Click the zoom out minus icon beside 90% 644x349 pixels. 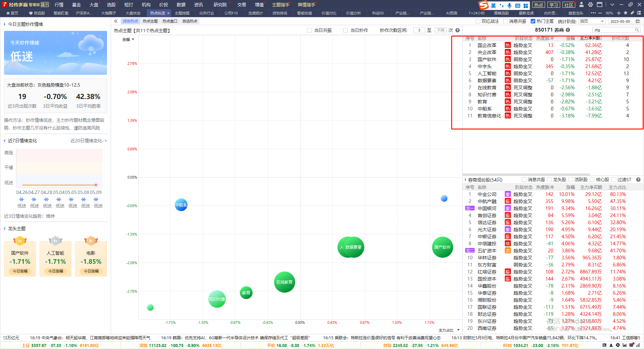(600, 13)
